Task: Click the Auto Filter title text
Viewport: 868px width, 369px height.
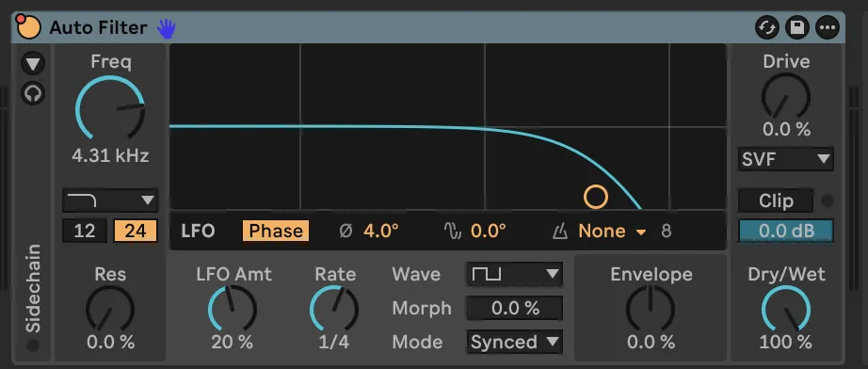Action: point(98,27)
